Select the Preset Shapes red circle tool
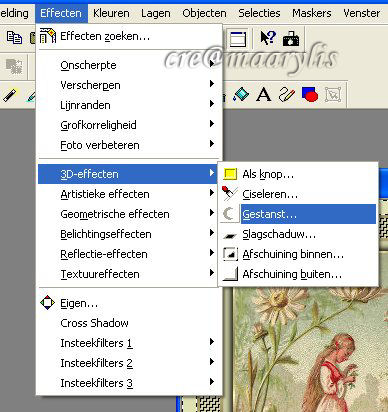The height and width of the screenshot is (412, 388). point(310,94)
